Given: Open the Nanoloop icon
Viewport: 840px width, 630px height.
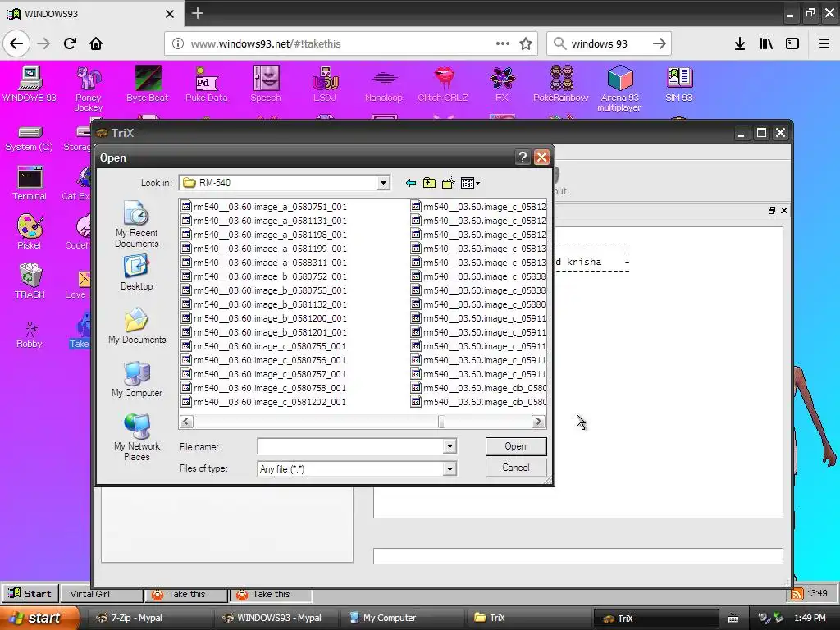Looking at the screenshot, I should [x=384, y=84].
